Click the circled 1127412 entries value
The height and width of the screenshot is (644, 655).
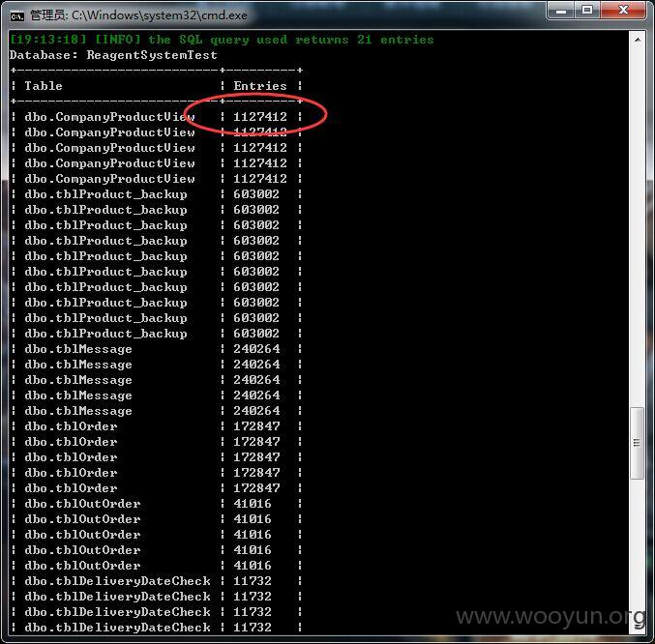pyautogui.click(x=260, y=117)
